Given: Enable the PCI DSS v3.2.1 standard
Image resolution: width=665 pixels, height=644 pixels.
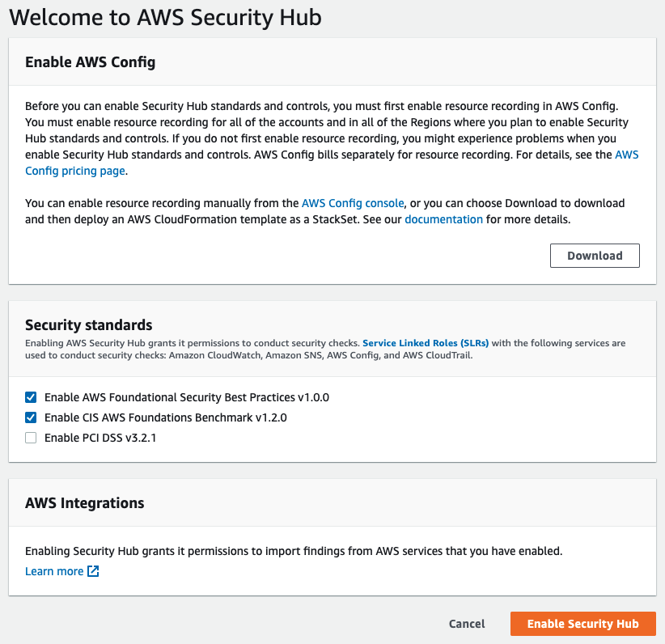Looking at the screenshot, I should [x=31, y=438].
